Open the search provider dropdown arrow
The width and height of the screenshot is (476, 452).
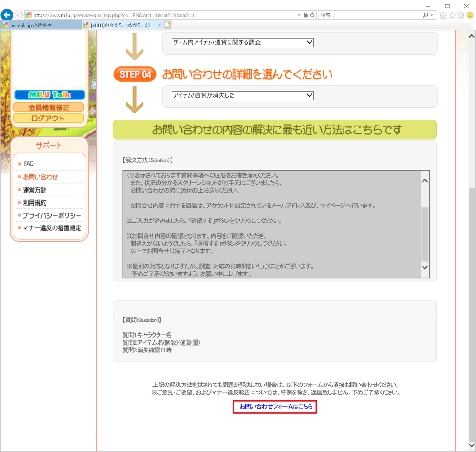click(432, 15)
